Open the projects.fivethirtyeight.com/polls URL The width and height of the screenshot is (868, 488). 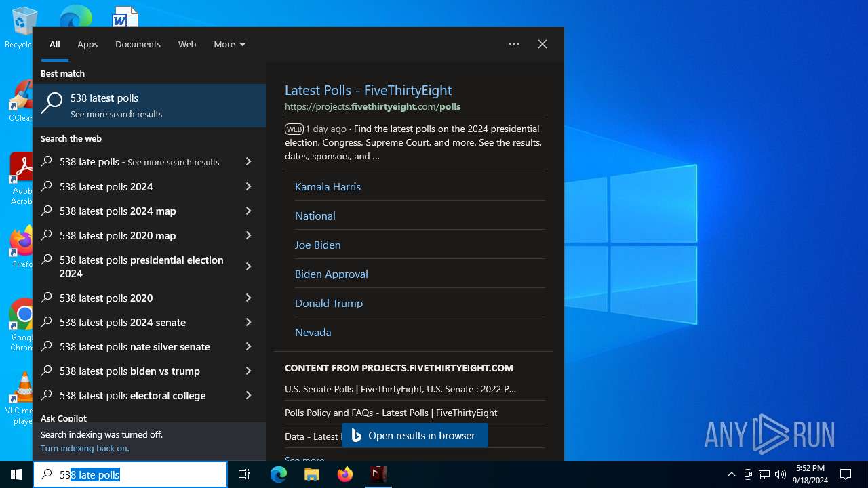coord(372,106)
